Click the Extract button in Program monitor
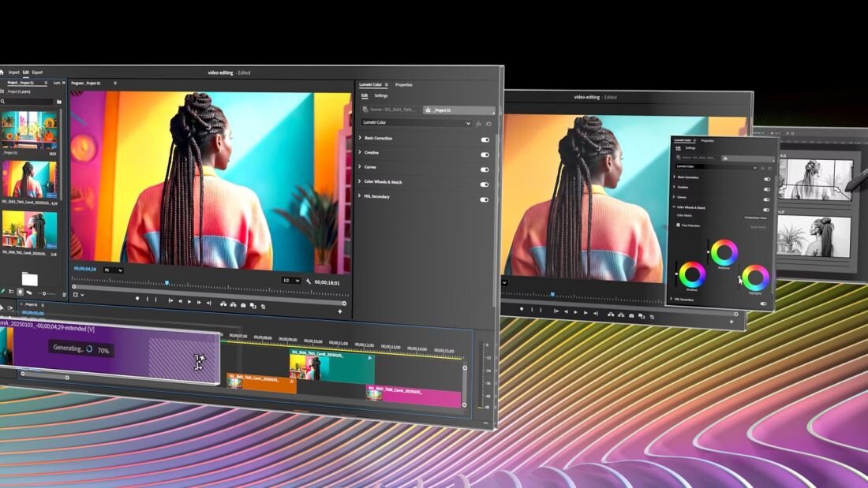The height and width of the screenshot is (488, 868). click(233, 304)
